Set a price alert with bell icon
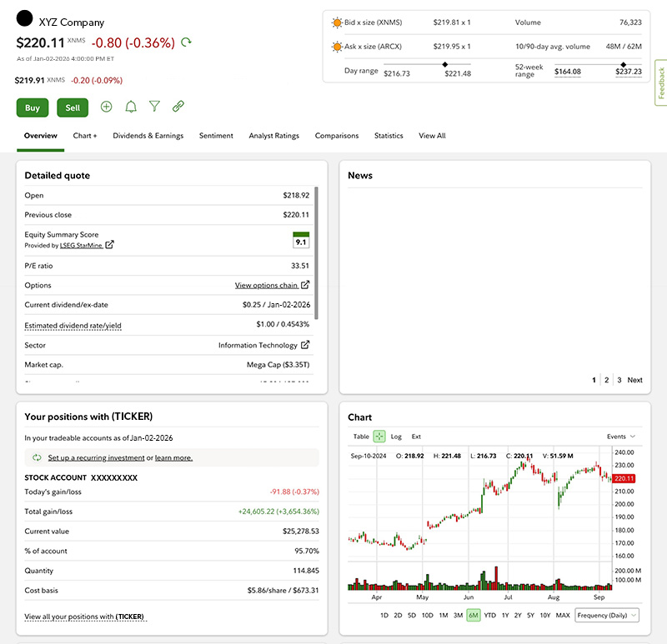 click(x=130, y=107)
